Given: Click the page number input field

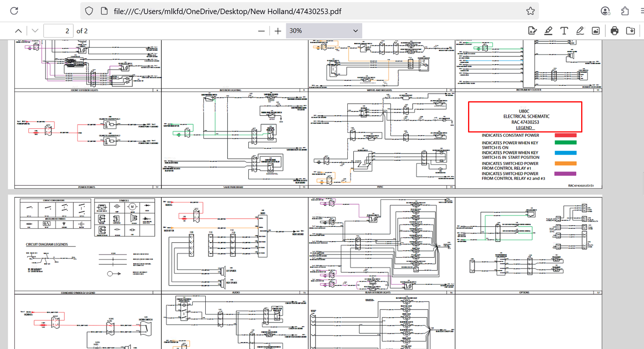Looking at the screenshot, I should coord(58,31).
